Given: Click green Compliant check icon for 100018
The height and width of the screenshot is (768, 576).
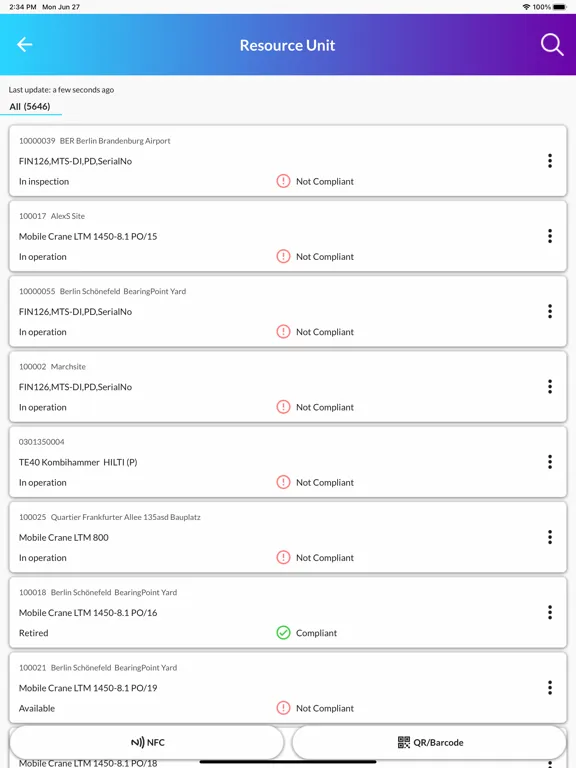Looking at the screenshot, I should pos(283,633).
